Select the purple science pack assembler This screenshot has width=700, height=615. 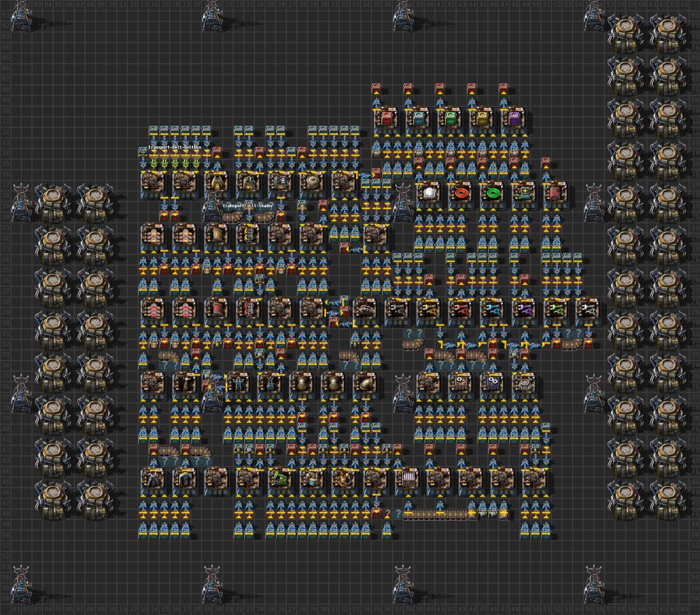[513, 120]
